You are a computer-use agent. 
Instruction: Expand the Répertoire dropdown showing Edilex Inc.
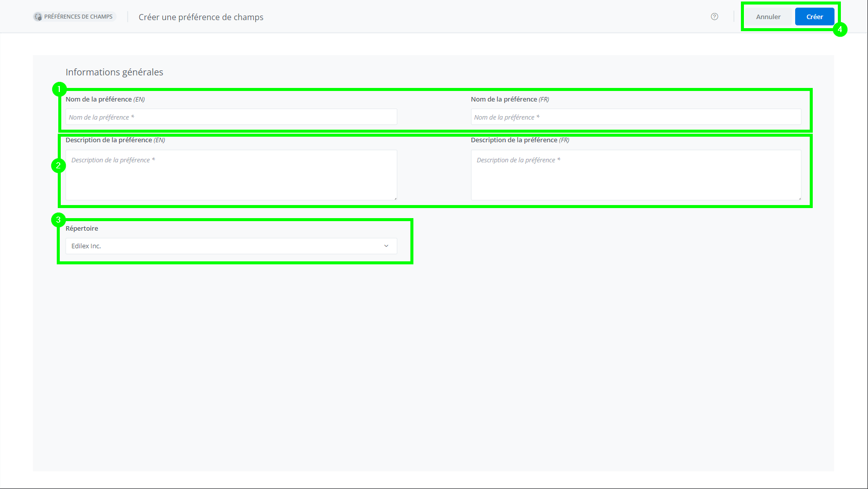coord(231,246)
